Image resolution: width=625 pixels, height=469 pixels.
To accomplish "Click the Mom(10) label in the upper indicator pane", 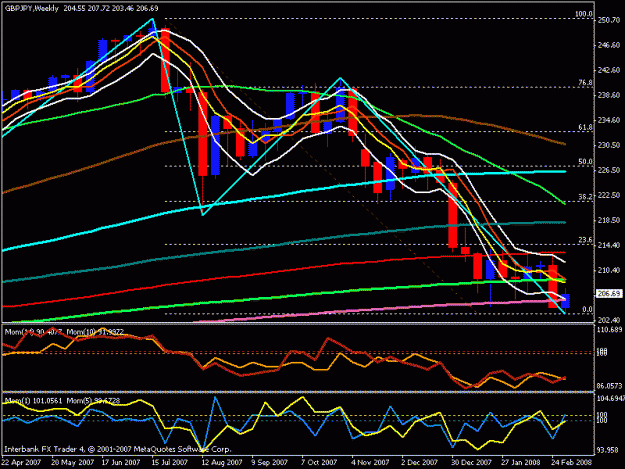I will click(x=95, y=332).
